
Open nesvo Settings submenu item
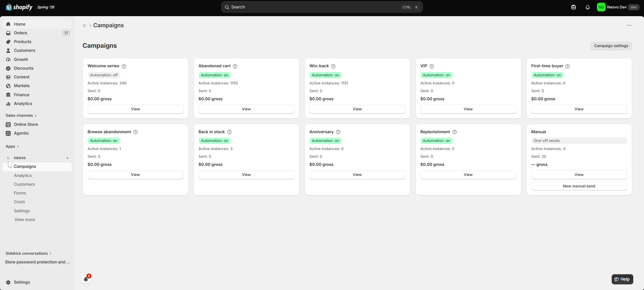[22, 211]
